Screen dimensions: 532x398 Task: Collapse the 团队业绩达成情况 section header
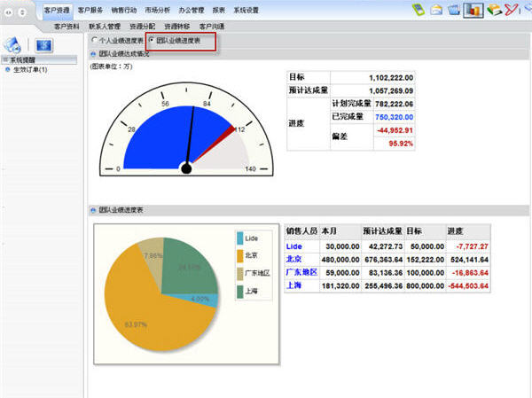pyautogui.click(x=93, y=54)
